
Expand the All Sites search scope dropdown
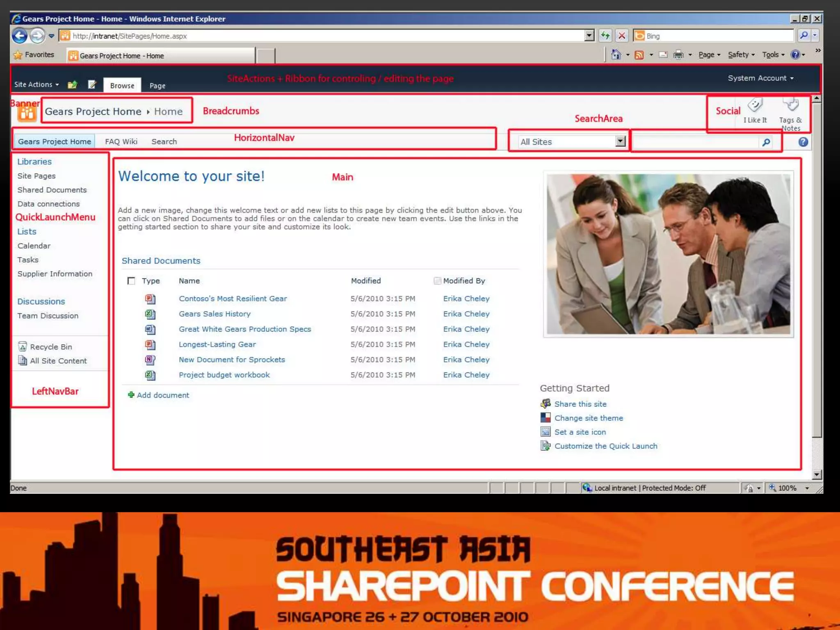tap(621, 142)
